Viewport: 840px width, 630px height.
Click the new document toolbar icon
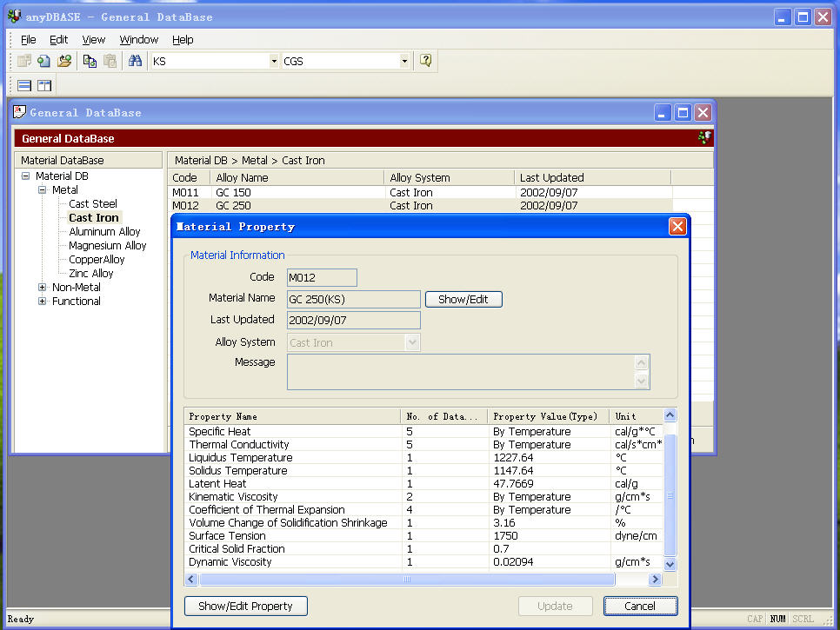click(44, 61)
